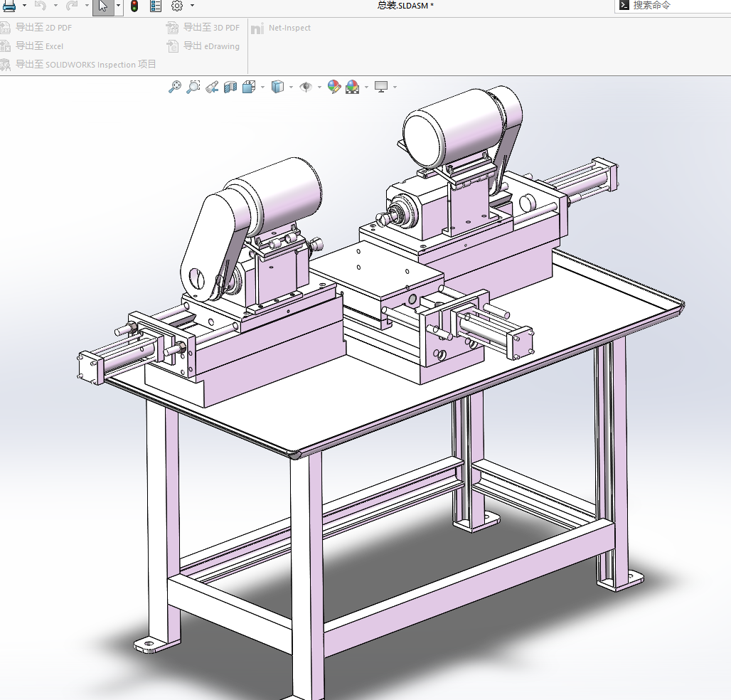731x700 pixels.
Task: Click the View Orientation cube icon
Action: [249, 87]
